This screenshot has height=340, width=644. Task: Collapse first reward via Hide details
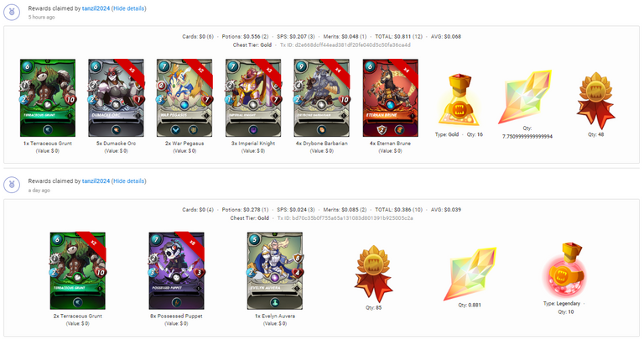pyautogui.click(x=128, y=8)
